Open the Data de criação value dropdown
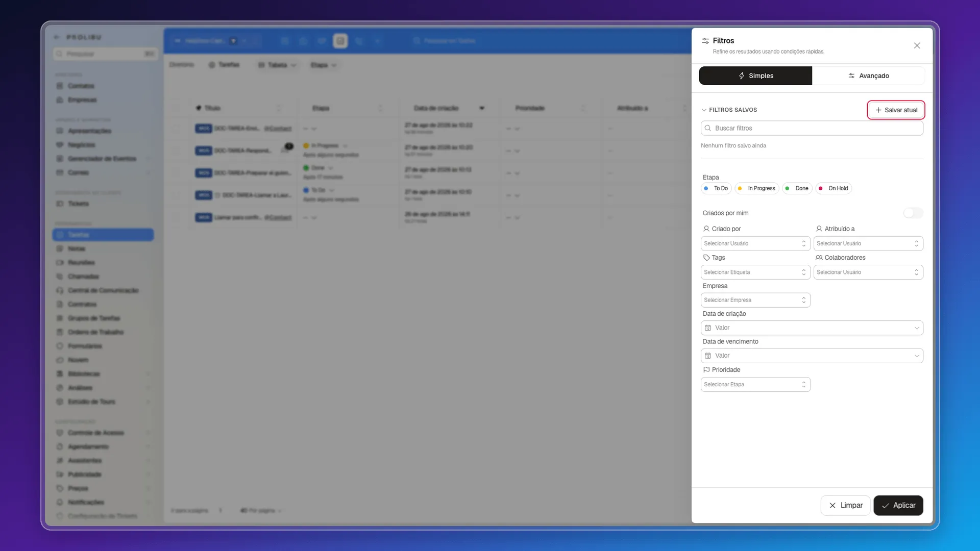The image size is (980, 551). 812,328
